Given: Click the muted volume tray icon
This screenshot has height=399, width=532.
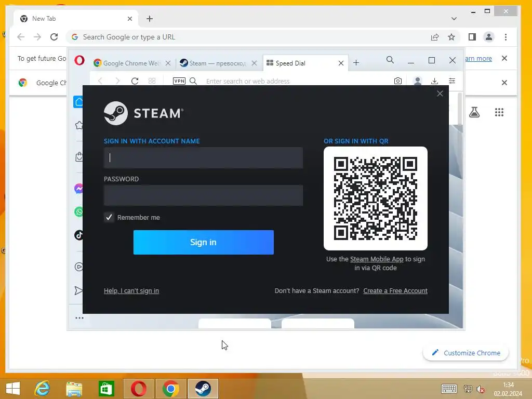Looking at the screenshot, I should [x=481, y=389].
